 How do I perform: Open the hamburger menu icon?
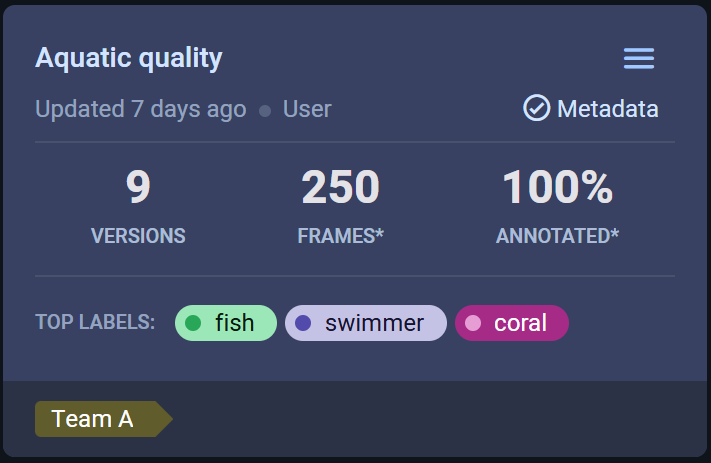(x=639, y=59)
